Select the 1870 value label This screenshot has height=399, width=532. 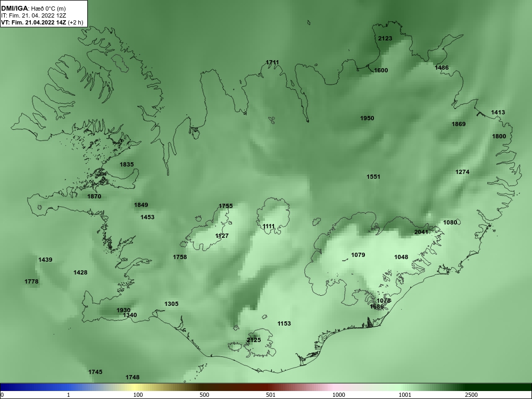[94, 196]
